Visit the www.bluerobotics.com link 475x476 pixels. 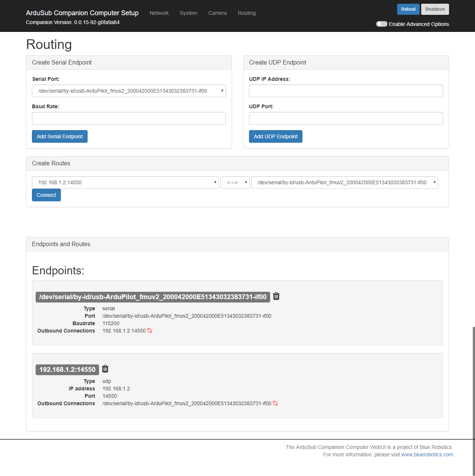[427, 454]
